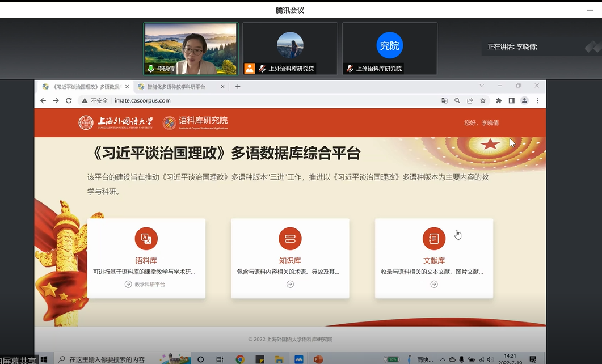Click the browser reload button
This screenshot has height=364, width=602.
click(x=69, y=100)
